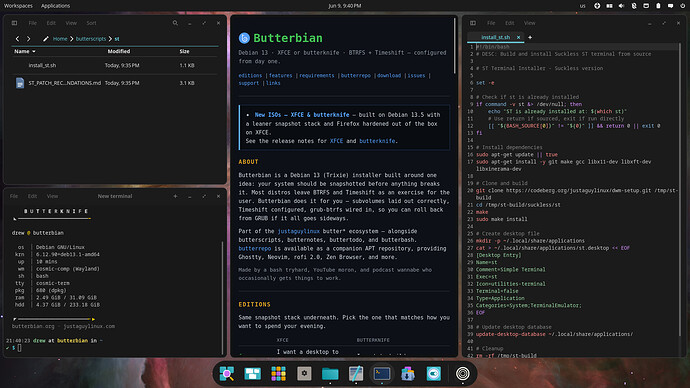Click the edit location pencil icon
Image resolution: width=690 pixels, height=388 pixels.
point(45,39)
